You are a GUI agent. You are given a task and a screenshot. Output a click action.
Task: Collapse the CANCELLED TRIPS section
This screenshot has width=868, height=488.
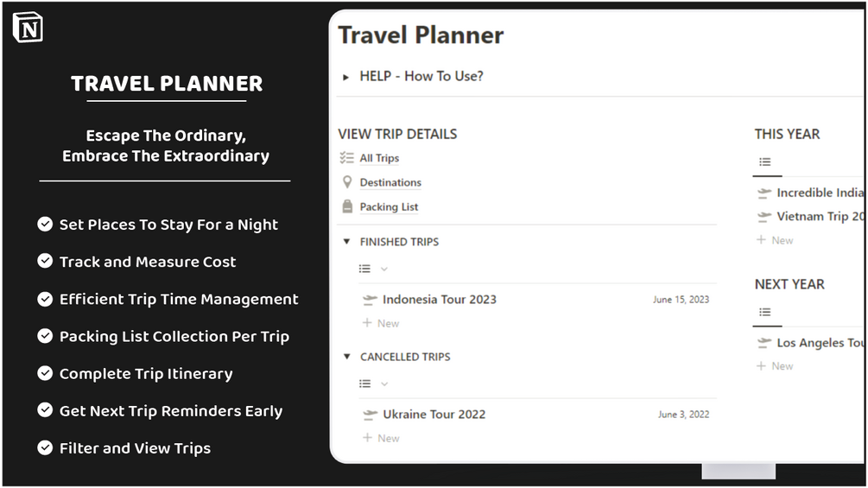[346, 357]
